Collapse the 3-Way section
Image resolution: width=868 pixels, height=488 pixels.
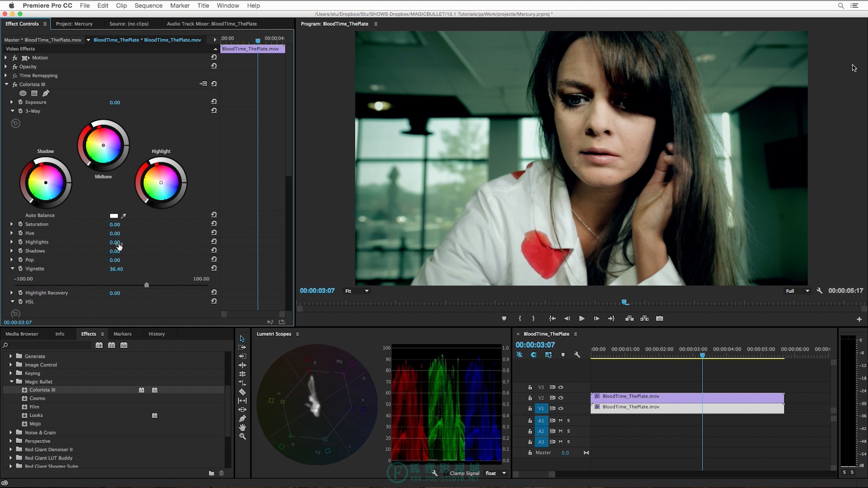[x=12, y=111]
